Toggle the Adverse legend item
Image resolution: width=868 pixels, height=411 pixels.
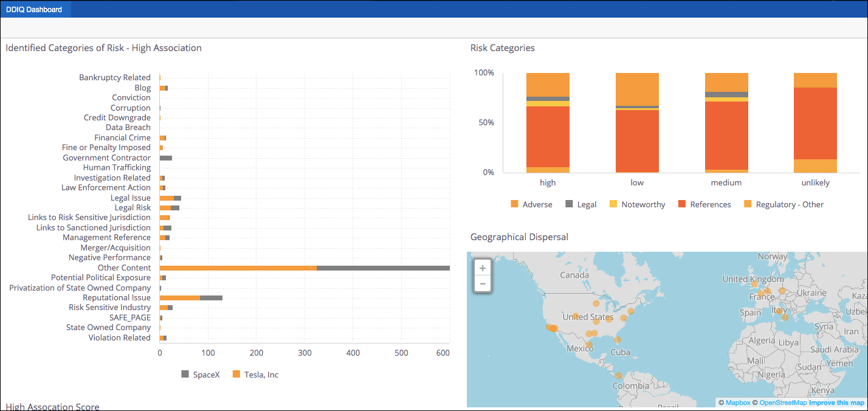coord(531,204)
